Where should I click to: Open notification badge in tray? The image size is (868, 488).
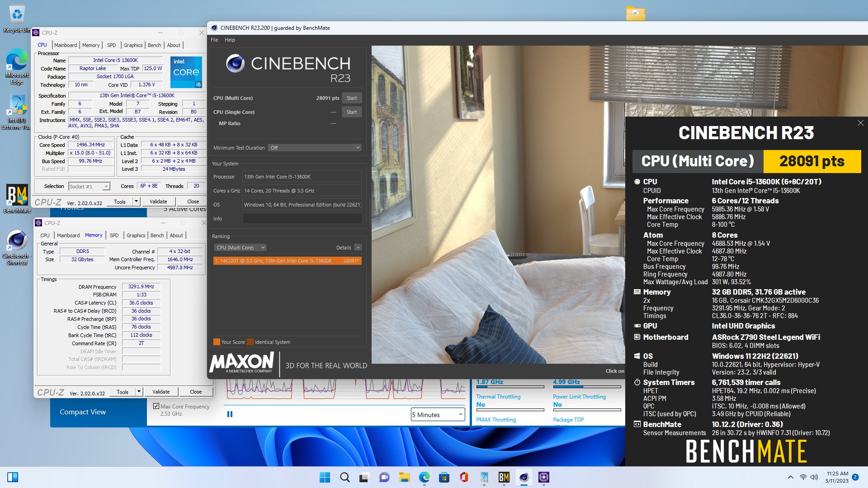855,477
